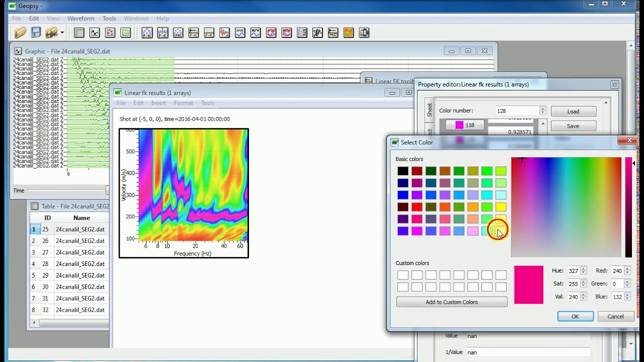The width and height of the screenshot is (644, 362).
Task: Click the Add to Custom Colors button
Action: [452, 302]
